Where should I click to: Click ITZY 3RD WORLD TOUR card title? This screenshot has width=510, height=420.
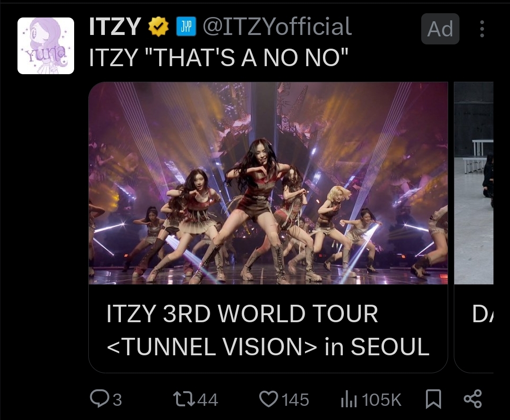[268, 330]
